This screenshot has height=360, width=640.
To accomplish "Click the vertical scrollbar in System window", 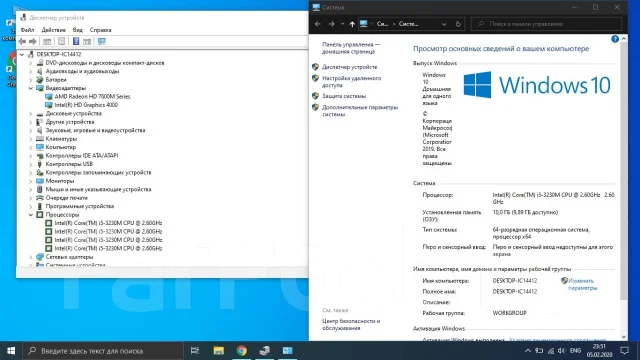I will [x=624, y=171].
